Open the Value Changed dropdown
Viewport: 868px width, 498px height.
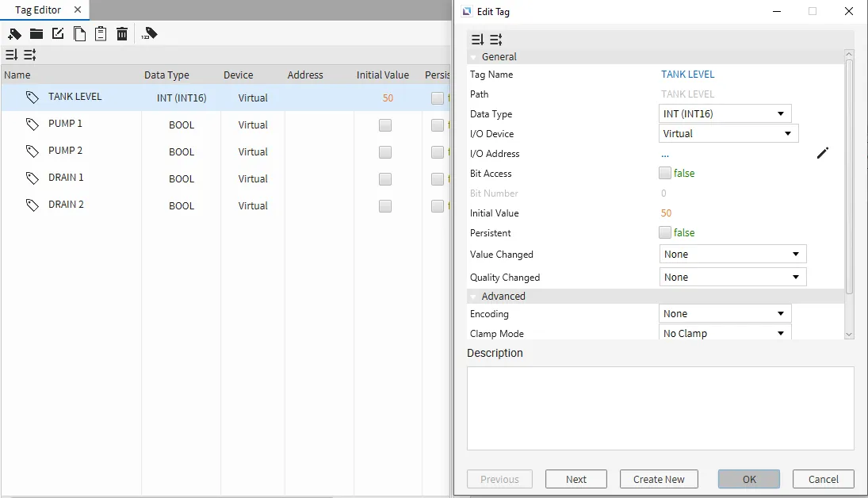(732, 255)
